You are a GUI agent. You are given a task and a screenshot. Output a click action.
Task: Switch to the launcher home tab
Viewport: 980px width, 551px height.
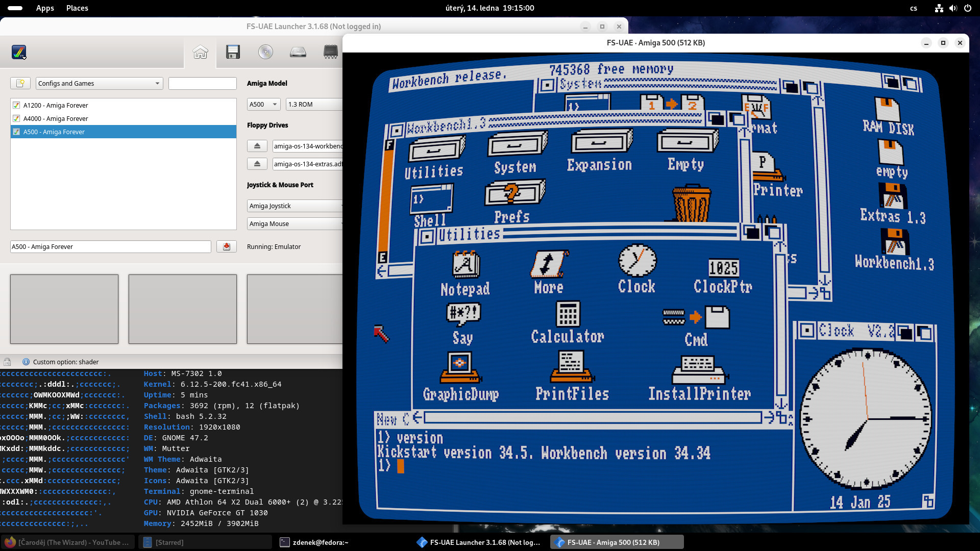[x=200, y=52]
